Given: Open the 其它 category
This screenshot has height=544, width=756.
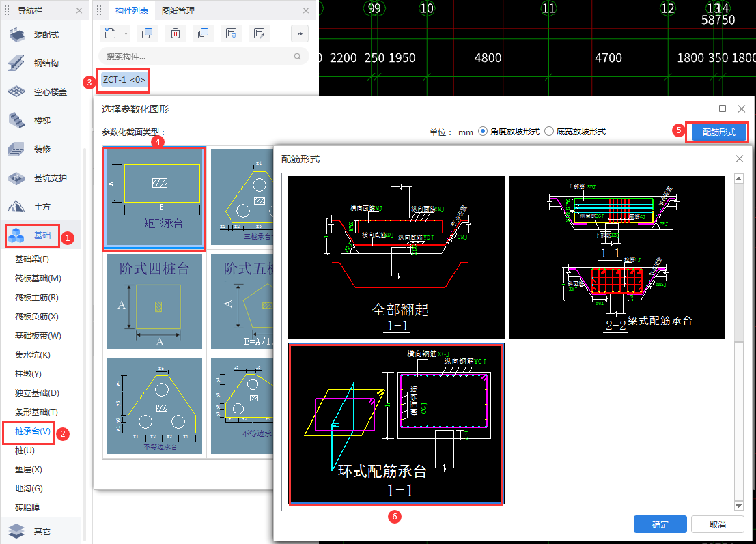Looking at the screenshot, I should [40, 531].
